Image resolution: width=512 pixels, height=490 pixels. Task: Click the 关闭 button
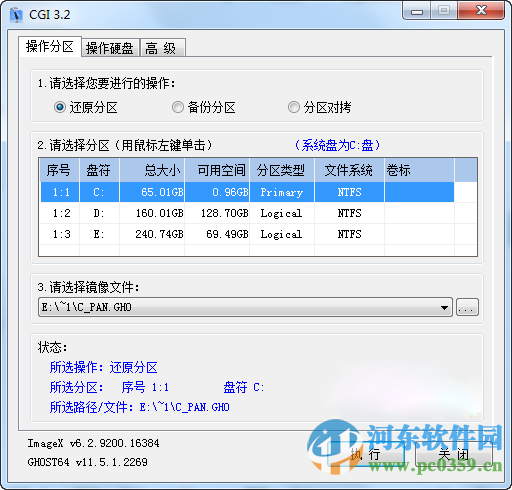point(454,454)
